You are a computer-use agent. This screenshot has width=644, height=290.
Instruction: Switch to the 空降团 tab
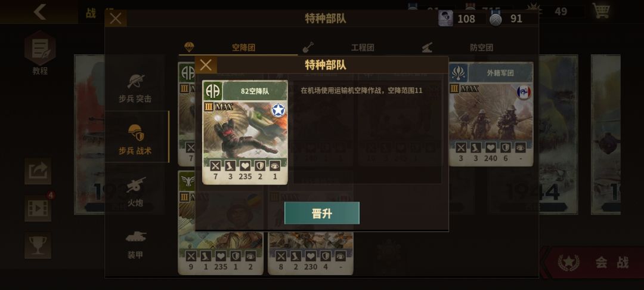click(238, 47)
